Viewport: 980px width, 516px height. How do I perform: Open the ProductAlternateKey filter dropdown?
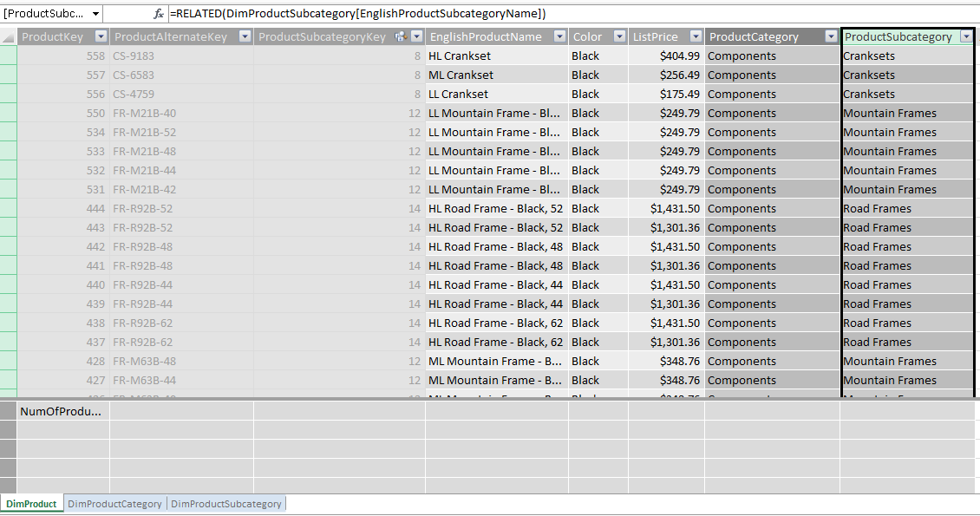pyautogui.click(x=244, y=36)
